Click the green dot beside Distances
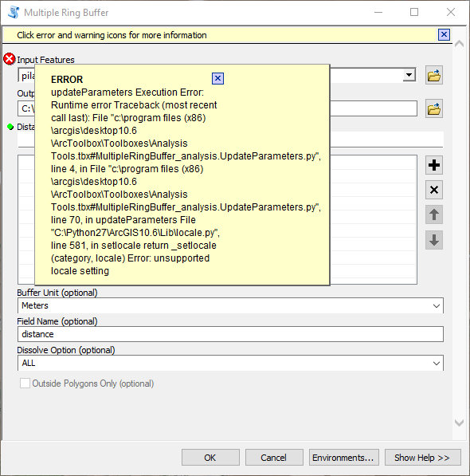470x476 pixels. [10, 127]
